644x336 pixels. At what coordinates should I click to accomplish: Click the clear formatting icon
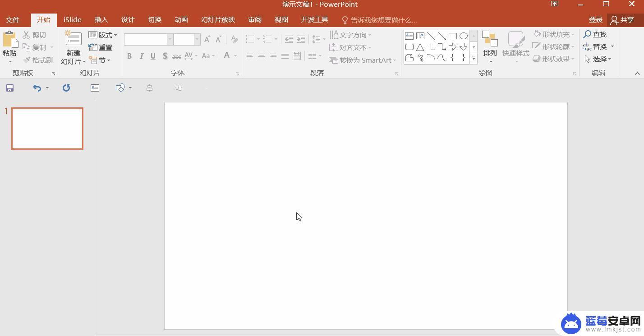(234, 39)
